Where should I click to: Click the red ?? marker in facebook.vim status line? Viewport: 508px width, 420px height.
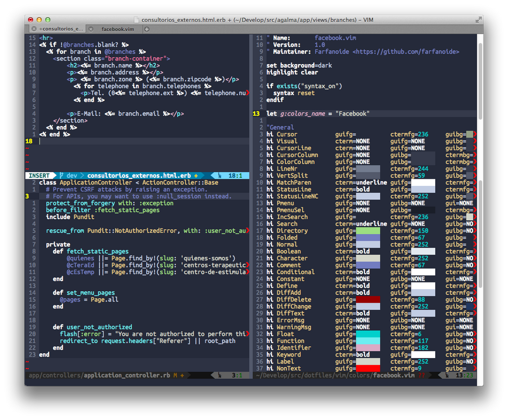[x=421, y=375]
